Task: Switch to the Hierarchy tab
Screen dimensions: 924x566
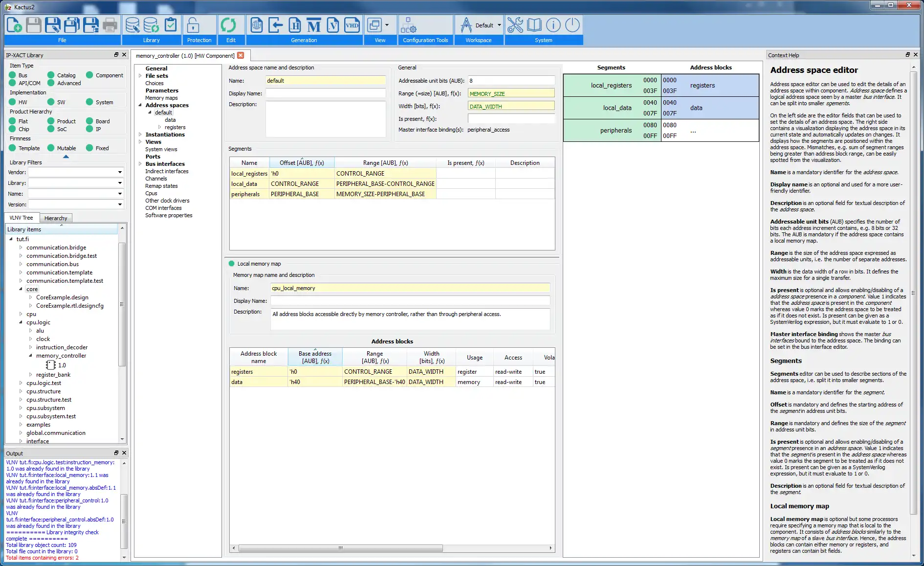Action: pyautogui.click(x=56, y=218)
